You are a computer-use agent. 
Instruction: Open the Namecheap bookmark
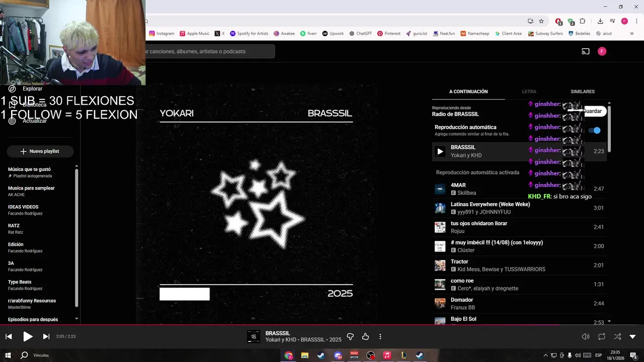click(x=474, y=34)
